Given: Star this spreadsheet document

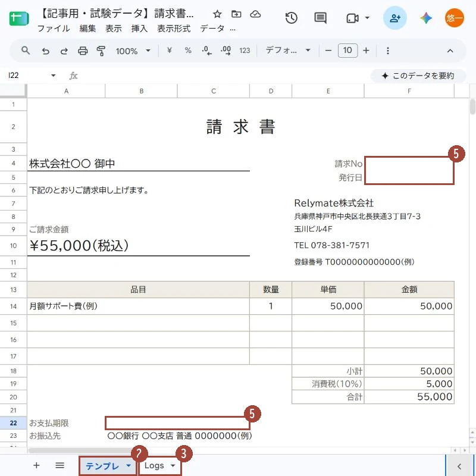Looking at the screenshot, I should pos(217,14).
